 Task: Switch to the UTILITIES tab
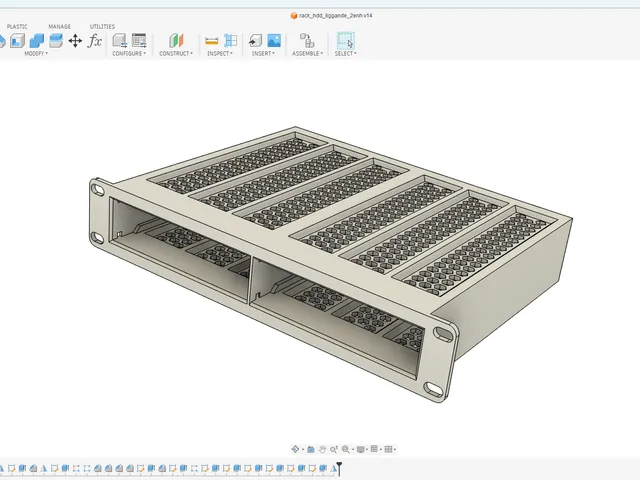(102, 27)
